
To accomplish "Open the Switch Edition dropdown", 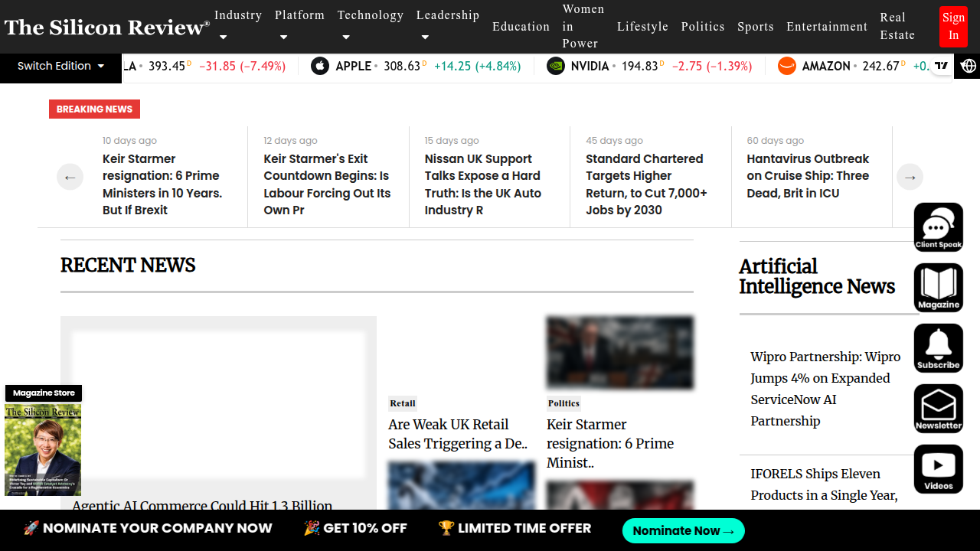I will [61, 67].
